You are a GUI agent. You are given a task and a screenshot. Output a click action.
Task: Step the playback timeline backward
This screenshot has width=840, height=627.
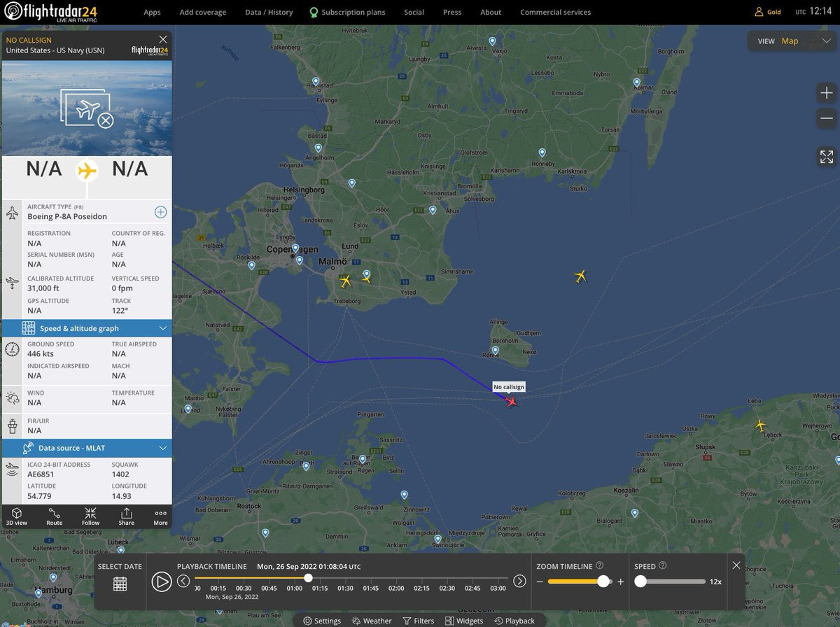tap(183, 581)
